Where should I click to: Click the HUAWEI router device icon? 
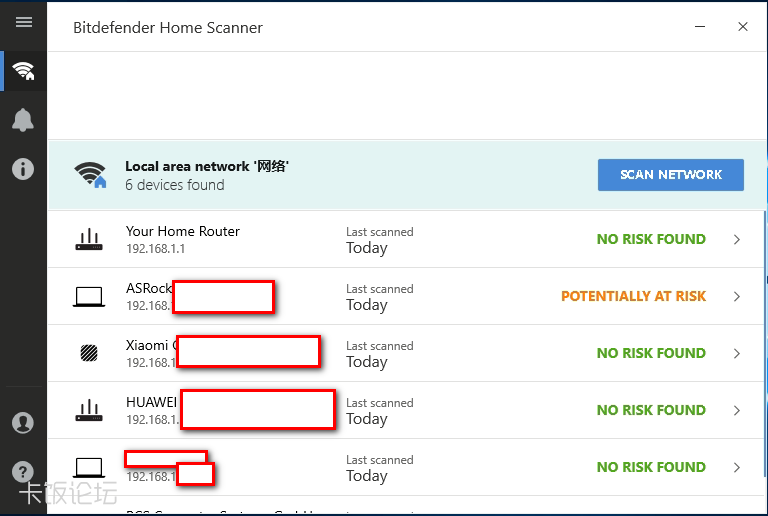89,410
